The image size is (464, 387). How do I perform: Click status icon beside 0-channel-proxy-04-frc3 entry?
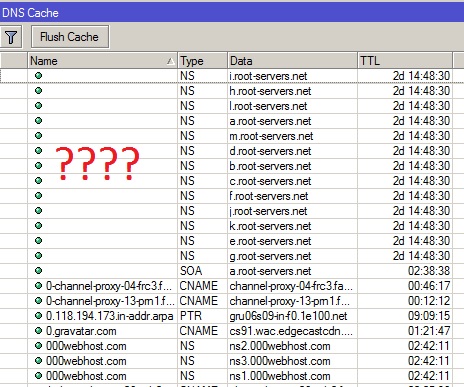click(x=38, y=286)
